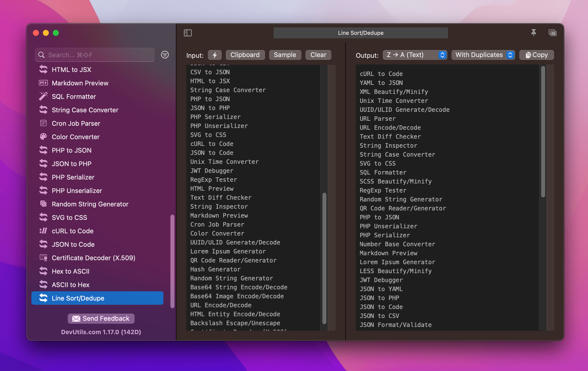Click 'URL Parser' in the output pane
This screenshot has width=588, height=371.
click(x=378, y=119)
